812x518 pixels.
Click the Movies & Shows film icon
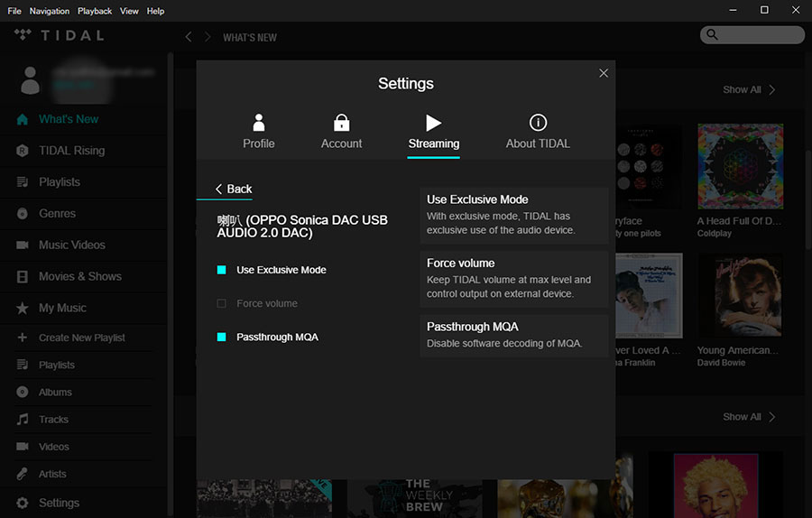click(x=23, y=277)
